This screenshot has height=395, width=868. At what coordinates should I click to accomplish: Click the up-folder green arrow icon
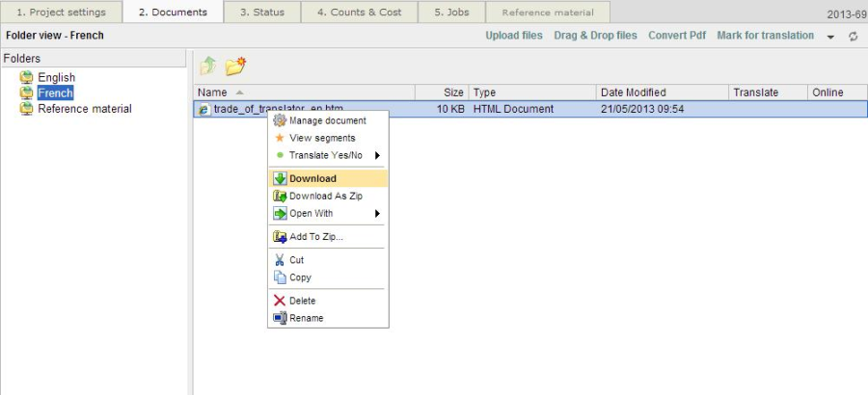point(207,66)
